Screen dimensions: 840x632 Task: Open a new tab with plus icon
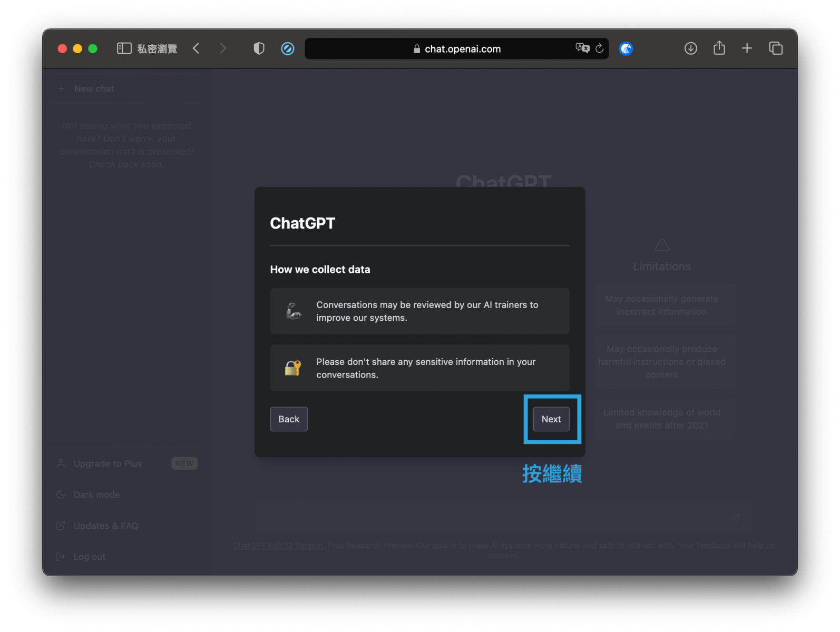(747, 48)
